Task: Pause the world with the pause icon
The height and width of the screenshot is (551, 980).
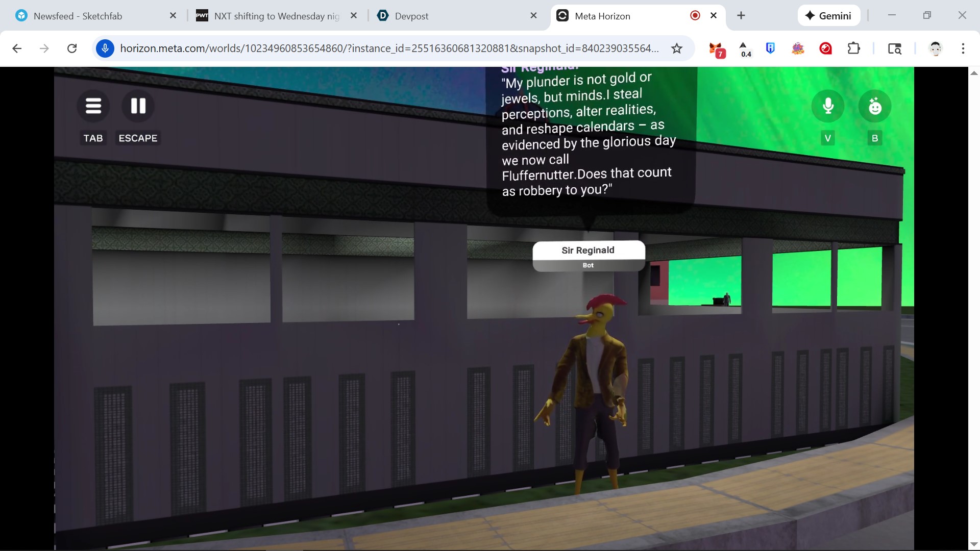Action: click(138, 106)
